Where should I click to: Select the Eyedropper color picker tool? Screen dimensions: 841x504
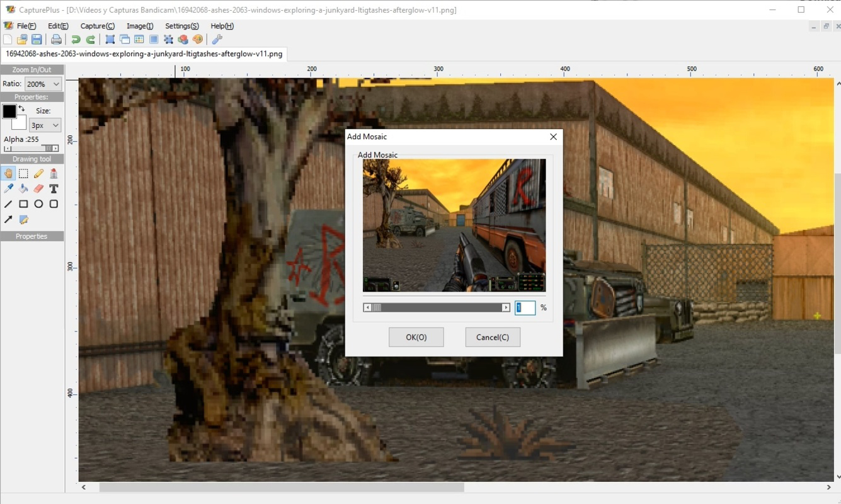click(8, 188)
